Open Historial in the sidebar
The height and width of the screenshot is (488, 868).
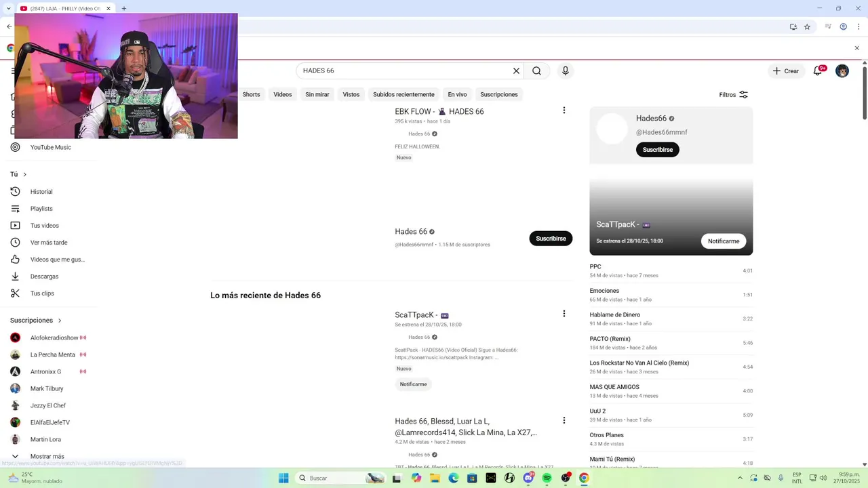[x=41, y=192]
